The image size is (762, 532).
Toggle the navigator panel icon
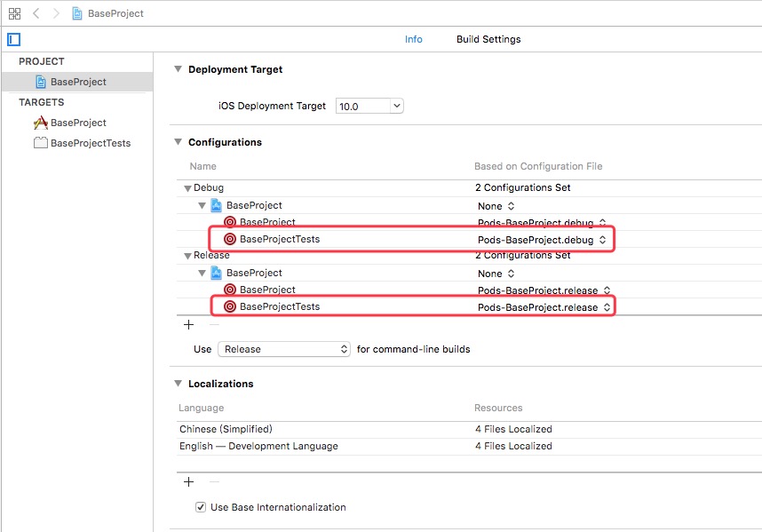(12, 39)
